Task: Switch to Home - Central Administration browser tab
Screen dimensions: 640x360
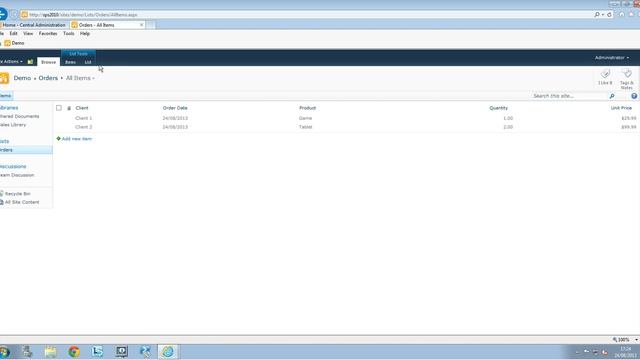Action: click(x=33, y=25)
